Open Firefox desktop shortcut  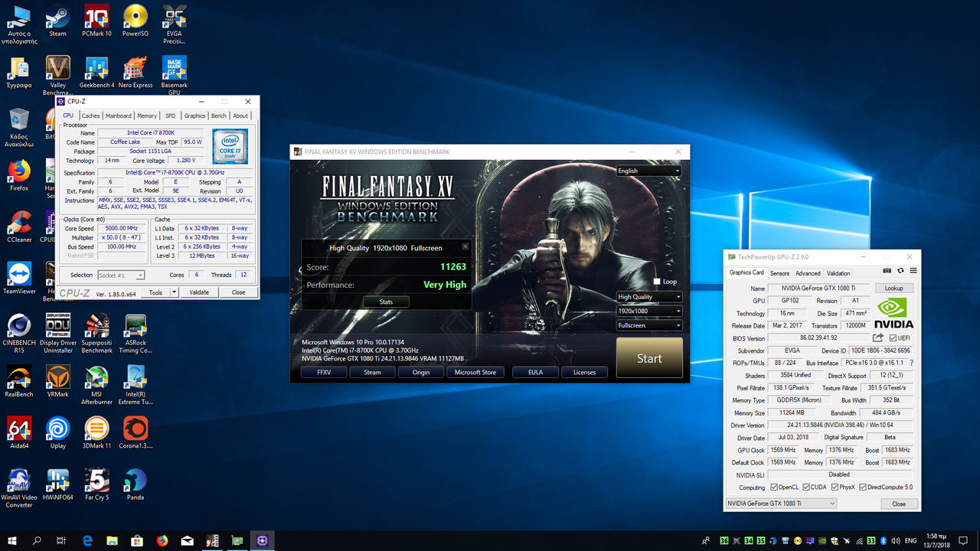[x=19, y=174]
